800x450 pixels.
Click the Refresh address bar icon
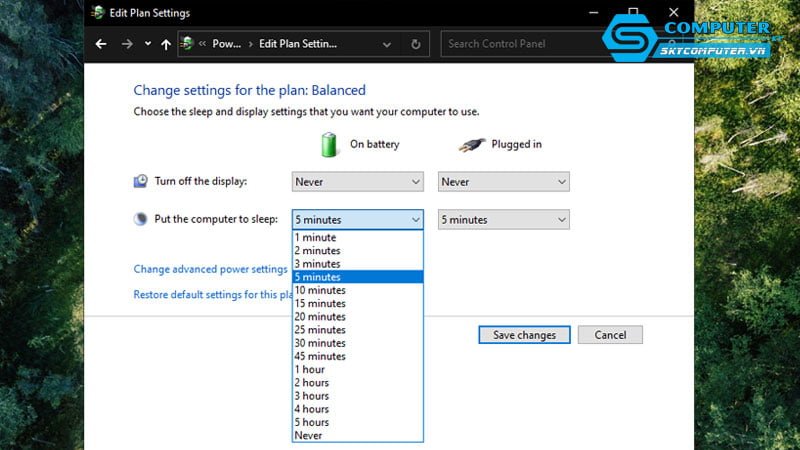(x=416, y=44)
